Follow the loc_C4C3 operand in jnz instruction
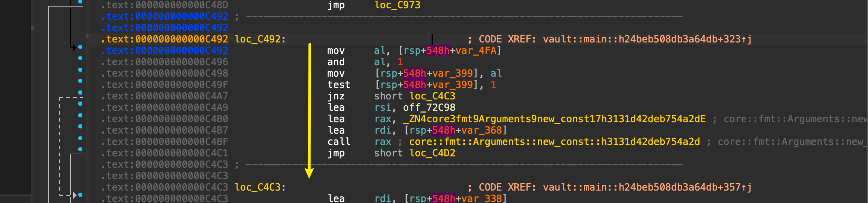This screenshot has height=203, width=868. click(x=432, y=96)
